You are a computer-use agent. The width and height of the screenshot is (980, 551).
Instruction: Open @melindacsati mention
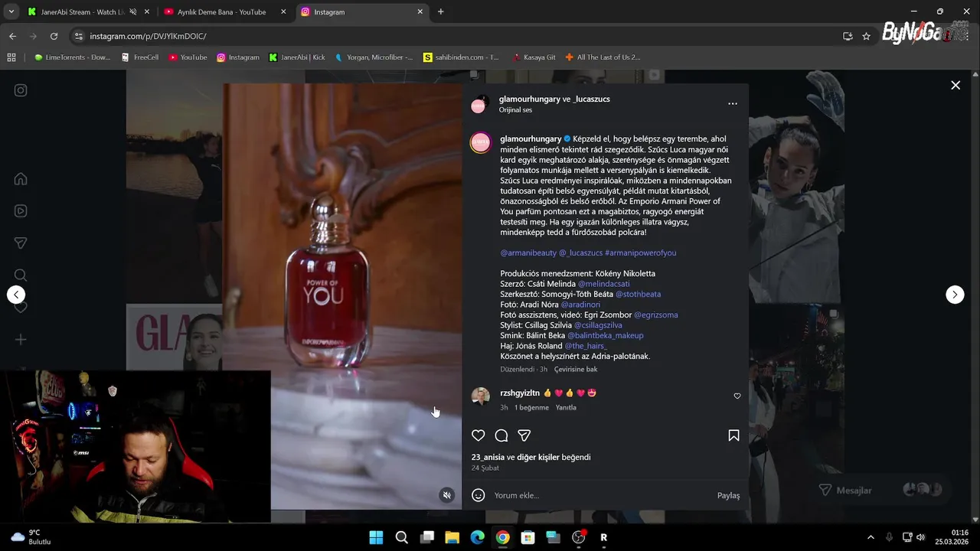[603, 284]
